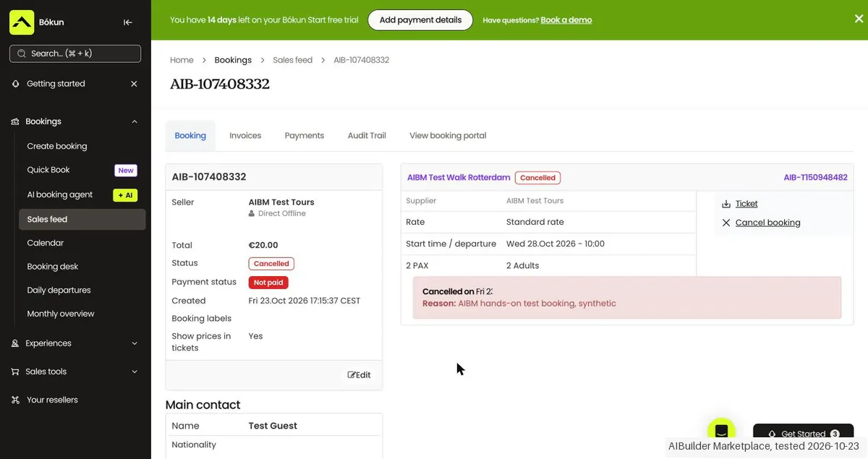
Task: Click the Test Guest contact name
Action: tap(273, 426)
